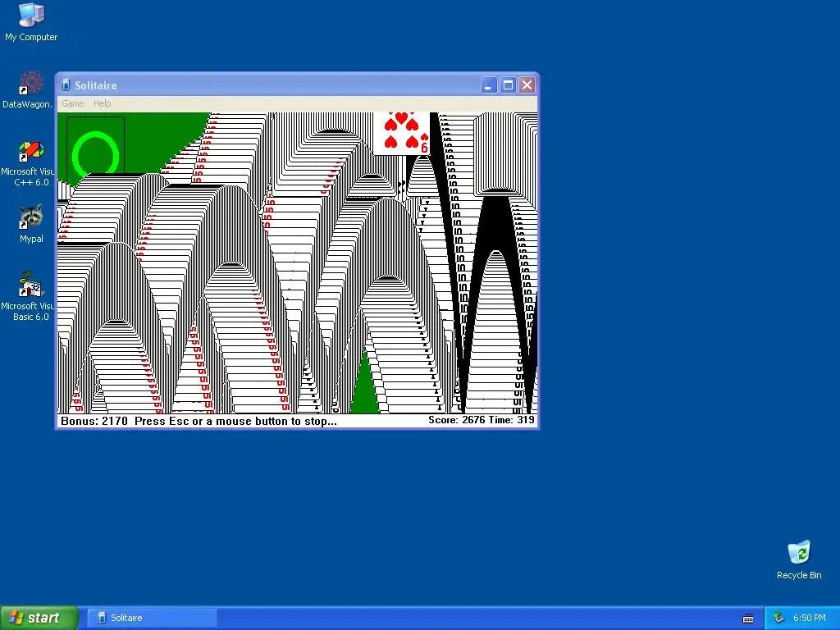Click the Bonus: 2170 status text
Viewport: 840px width, 630px height.
(94, 421)
